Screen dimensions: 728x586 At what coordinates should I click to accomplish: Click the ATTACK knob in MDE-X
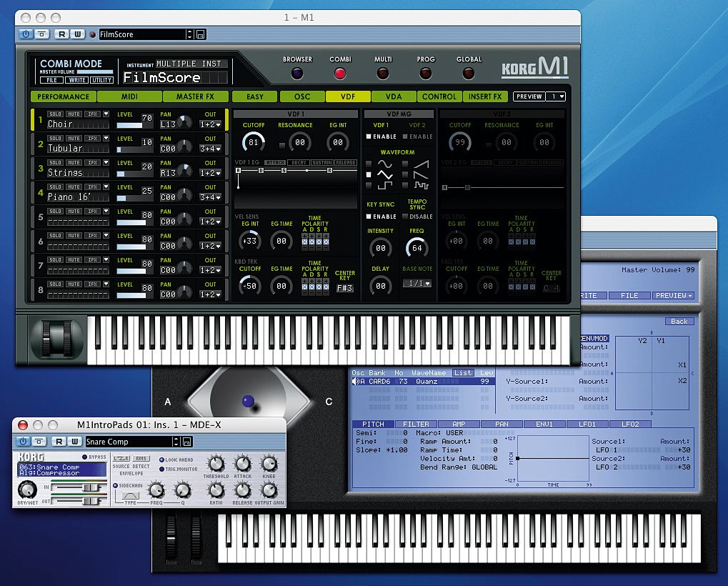[242, 463]
